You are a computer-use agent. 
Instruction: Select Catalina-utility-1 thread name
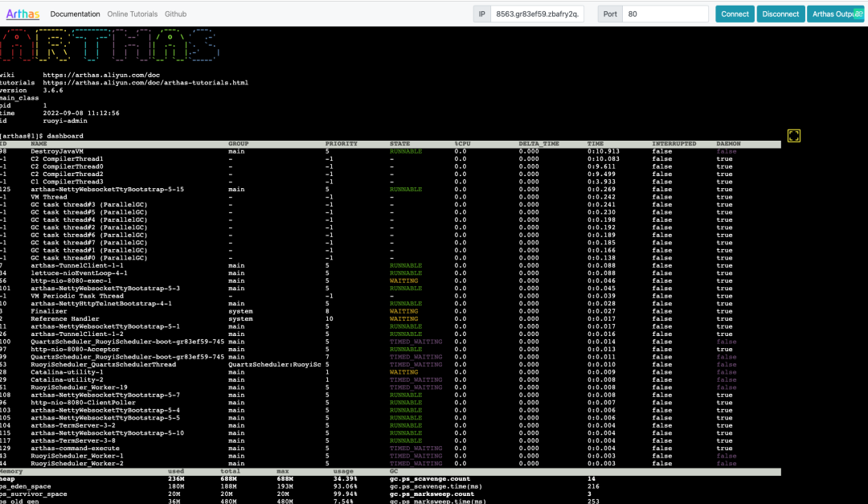[x=67, y=372]
